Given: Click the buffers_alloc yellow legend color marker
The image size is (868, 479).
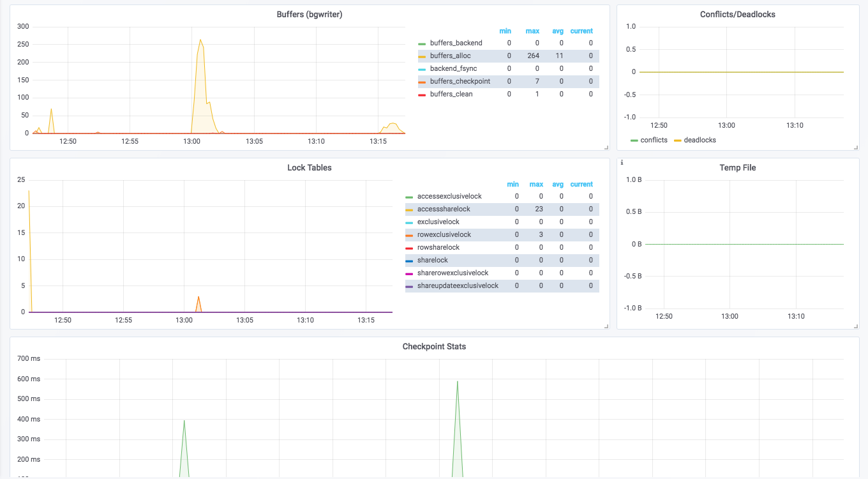Looking at the screenshot, I should click(422, 56).
